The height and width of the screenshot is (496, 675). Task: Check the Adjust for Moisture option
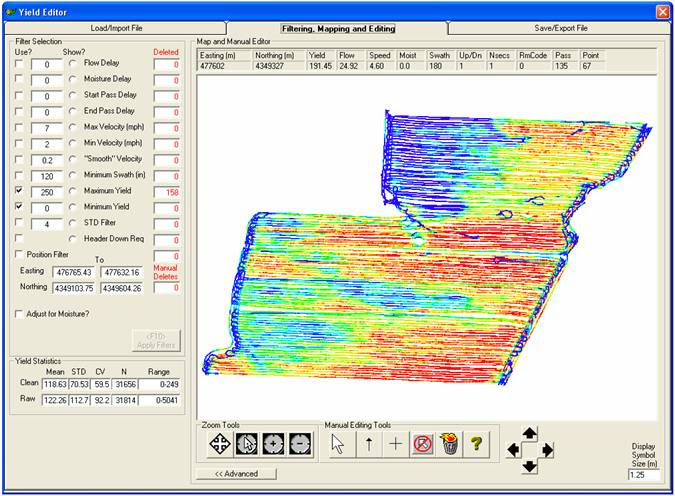coord(20,314)
